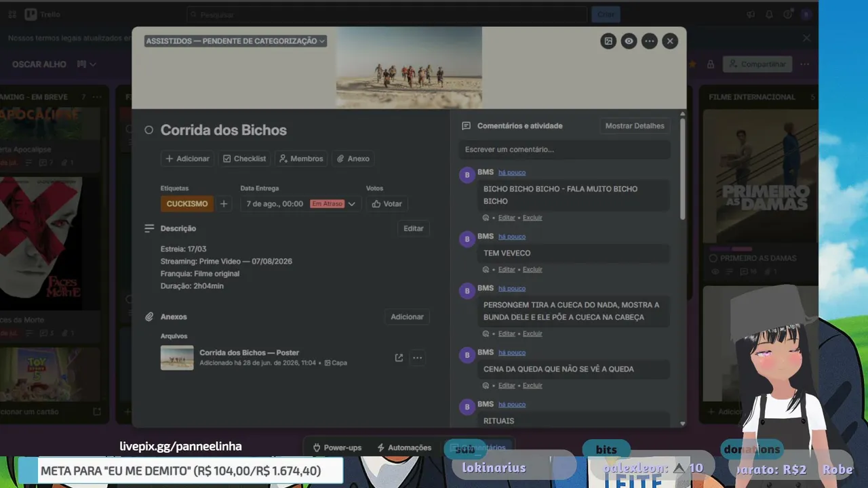Select the CUCKISMO orange label

[x=187, y=203]
